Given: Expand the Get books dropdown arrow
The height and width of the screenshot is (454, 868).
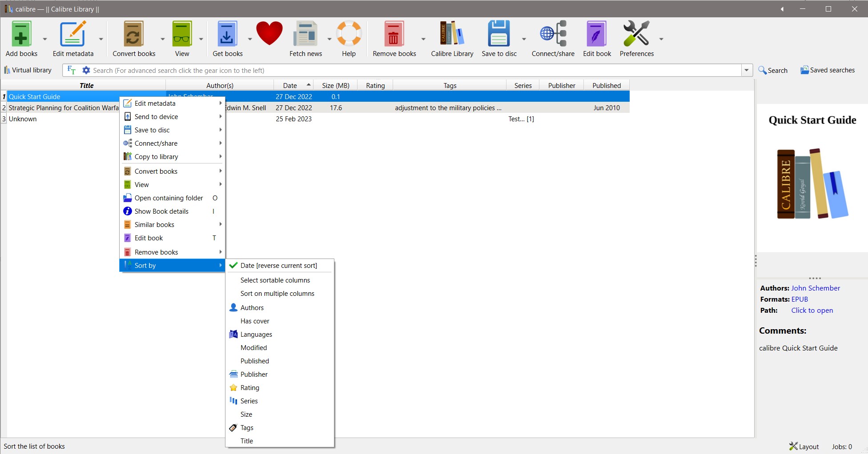Looking at the screenshot, I should [249, 39].
